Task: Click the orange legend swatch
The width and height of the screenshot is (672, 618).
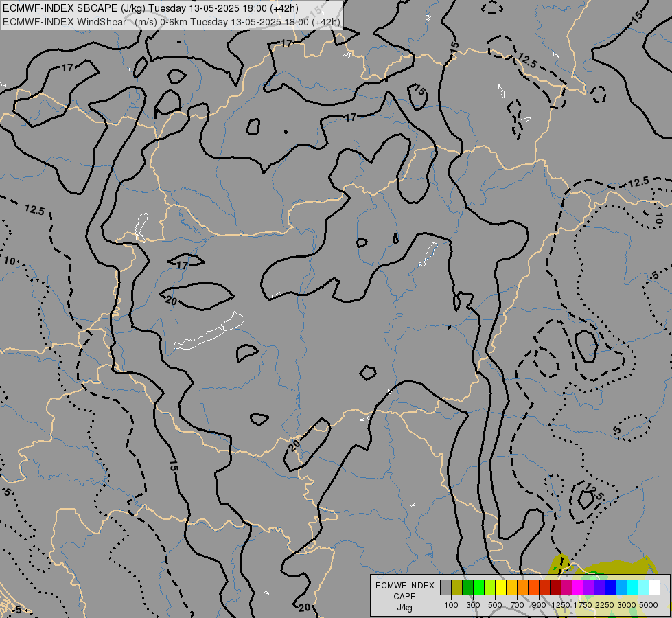Action: click(522, 587)
